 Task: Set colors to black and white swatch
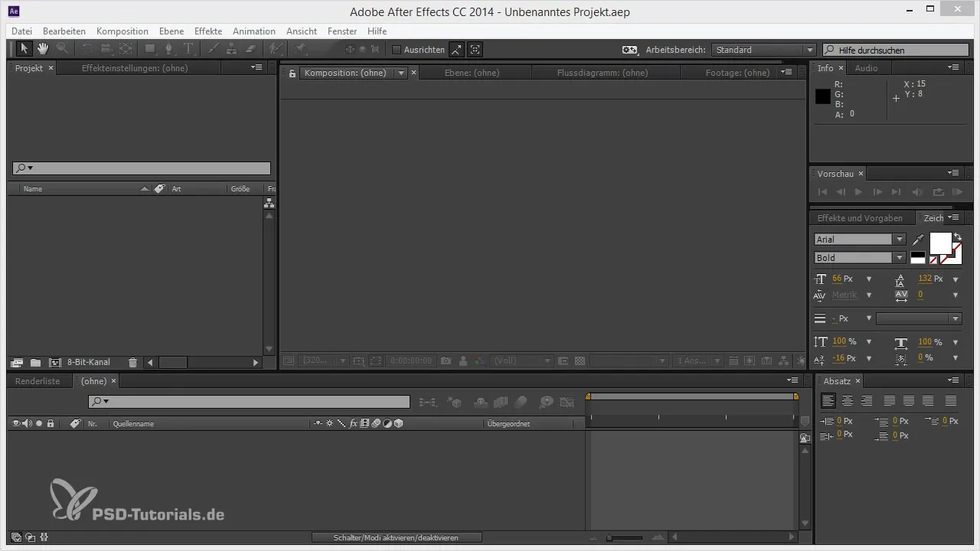tap(917, 258)
